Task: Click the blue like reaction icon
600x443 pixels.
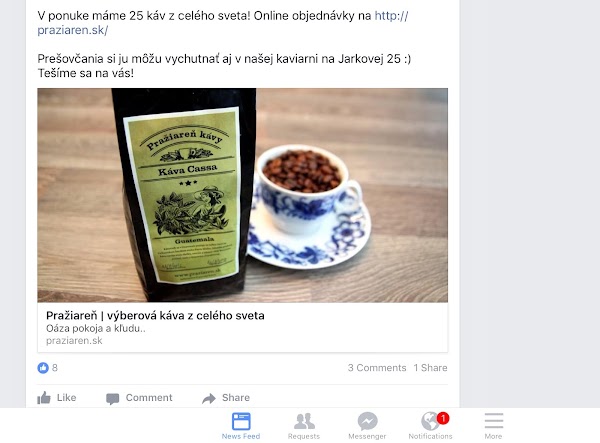Action: click(x=43, y=368)
